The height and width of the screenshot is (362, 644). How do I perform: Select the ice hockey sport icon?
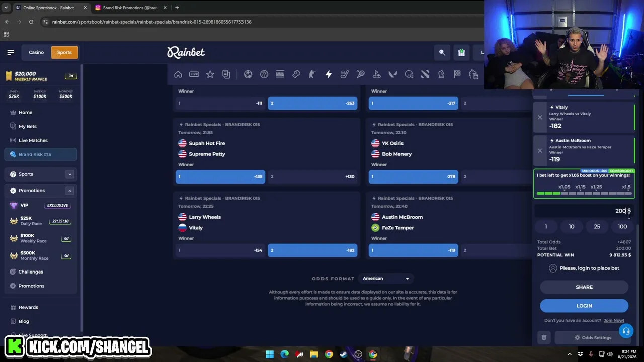[345, 74]
